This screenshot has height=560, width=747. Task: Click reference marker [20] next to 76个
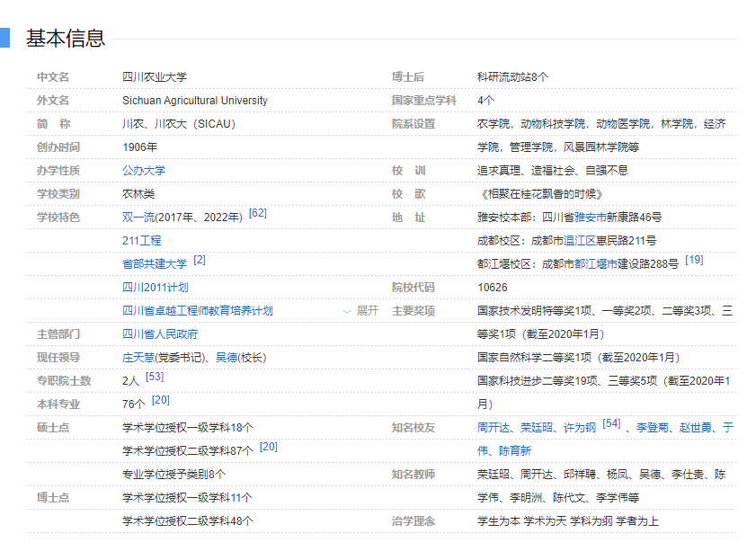[161, 401]
